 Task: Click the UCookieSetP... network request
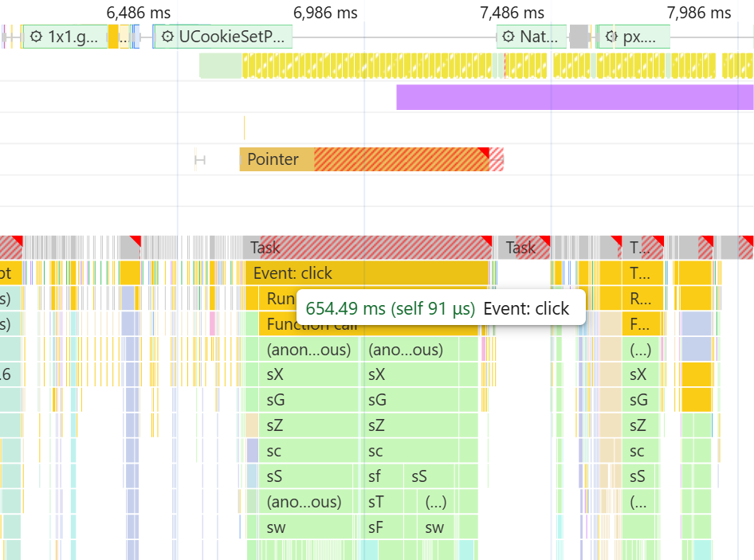pos(222,37)
